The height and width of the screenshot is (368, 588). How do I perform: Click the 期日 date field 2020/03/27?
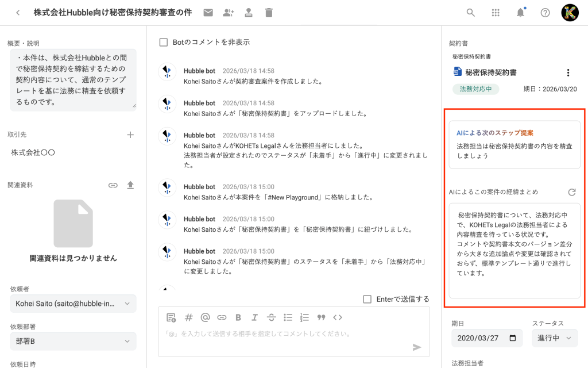click(486, 338)
